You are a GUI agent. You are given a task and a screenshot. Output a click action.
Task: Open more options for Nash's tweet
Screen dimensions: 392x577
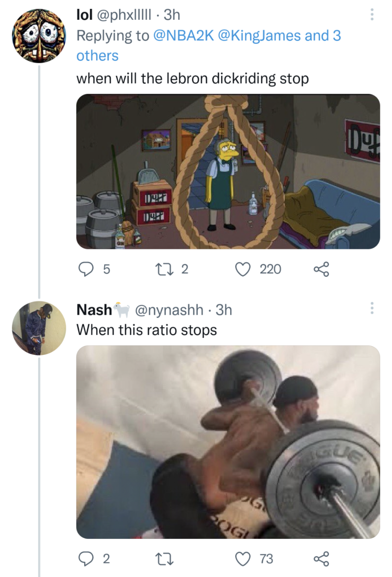coord(372,308)
